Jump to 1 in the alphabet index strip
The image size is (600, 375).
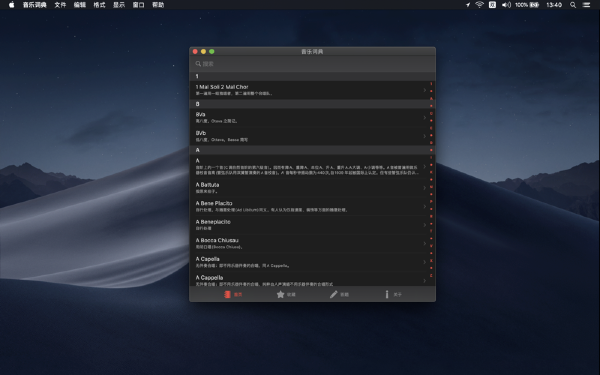click(x=431, y=84)
